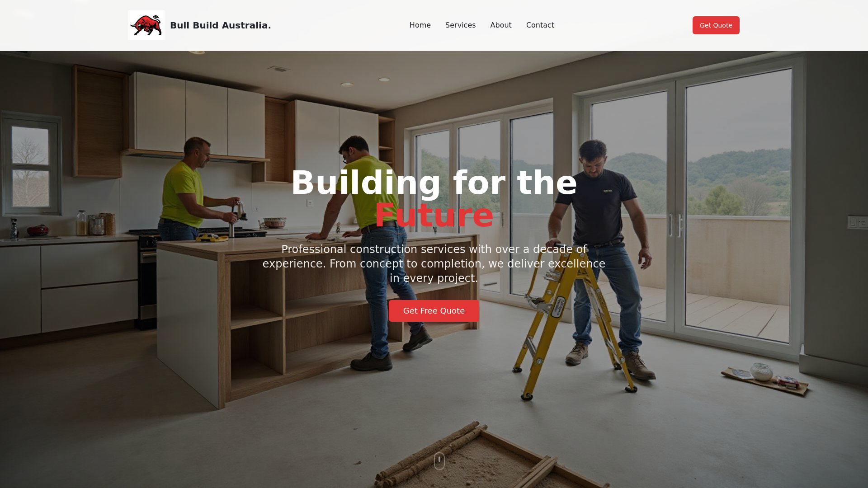This screenshot has width=868, height=488.
Task: Click the Bull Build Australia brand name
Action: [x=221, y=25]
